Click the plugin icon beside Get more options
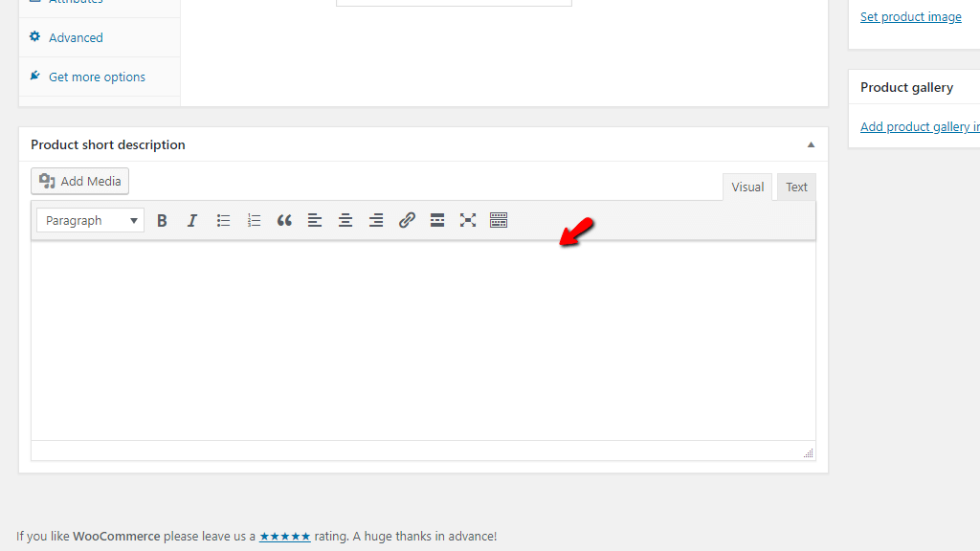The height and width of the screenshot is (551, 980). pyautogui.click(x=35, y=77)
